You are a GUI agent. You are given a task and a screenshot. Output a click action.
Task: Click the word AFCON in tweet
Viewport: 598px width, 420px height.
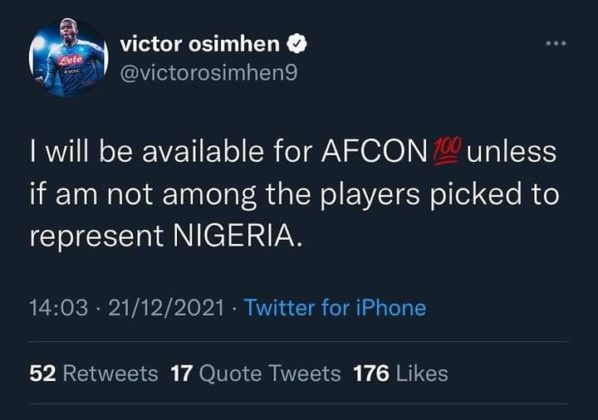(374, 151)
